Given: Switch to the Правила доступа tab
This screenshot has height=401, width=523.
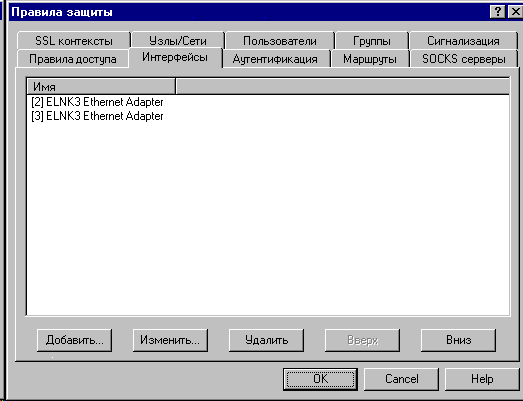Looking at the screenshot, I should pyautogui.click(x=73, y=59).
